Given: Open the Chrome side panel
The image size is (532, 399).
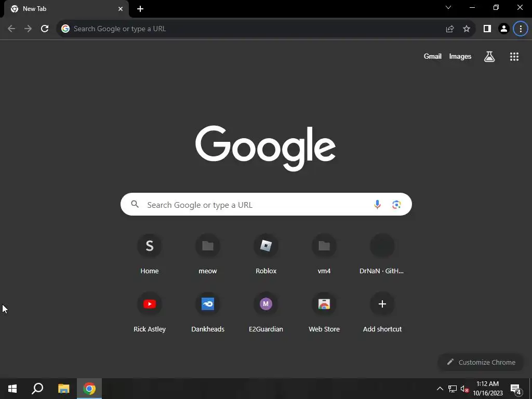Looking at the screenshot, I should coord(487,29).
